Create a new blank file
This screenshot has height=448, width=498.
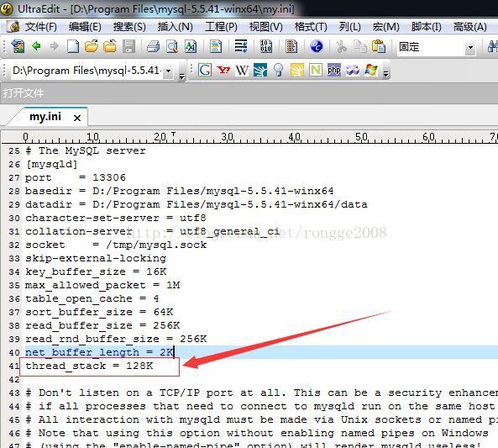click(73, 46)
